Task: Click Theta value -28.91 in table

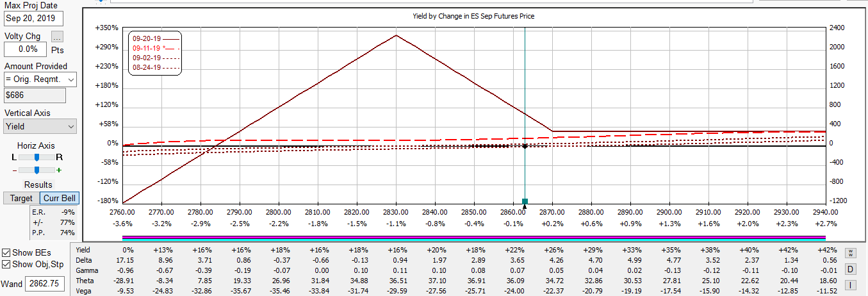Action: [122, 281]
